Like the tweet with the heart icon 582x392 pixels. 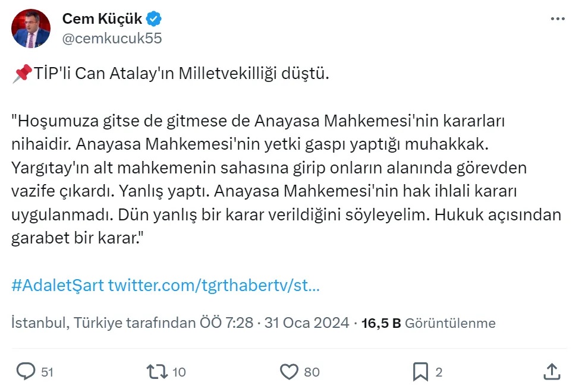(x=289, y=372)
